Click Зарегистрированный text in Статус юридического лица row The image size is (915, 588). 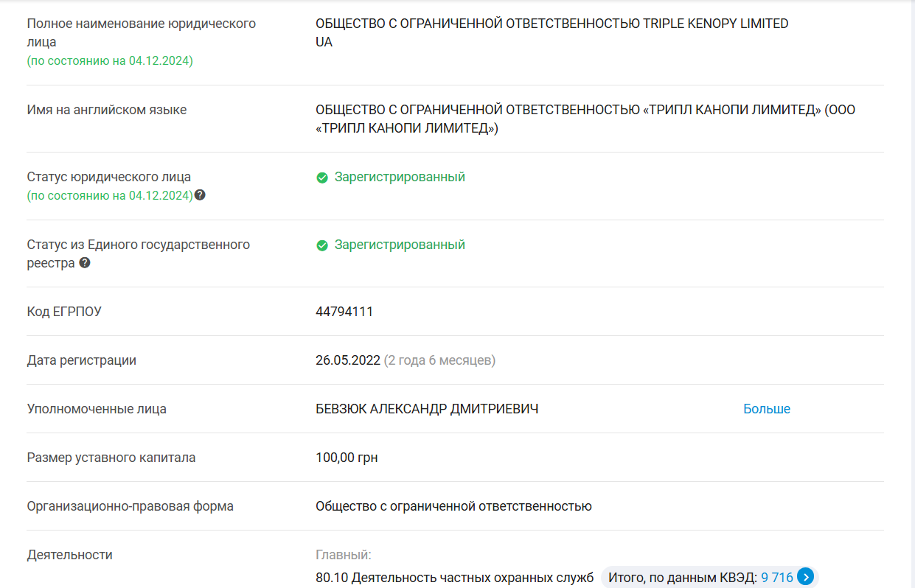pos(400,177)
